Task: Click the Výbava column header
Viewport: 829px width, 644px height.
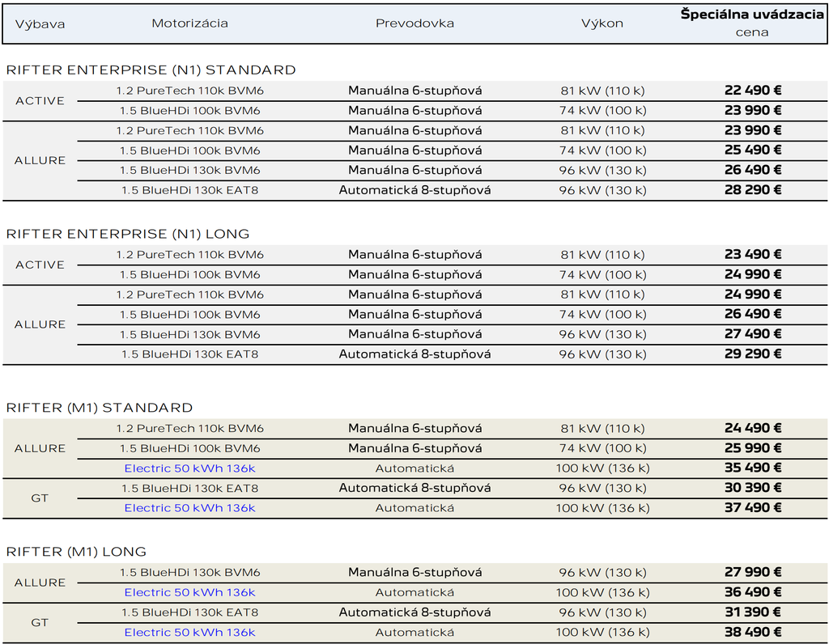Action: 39,23
